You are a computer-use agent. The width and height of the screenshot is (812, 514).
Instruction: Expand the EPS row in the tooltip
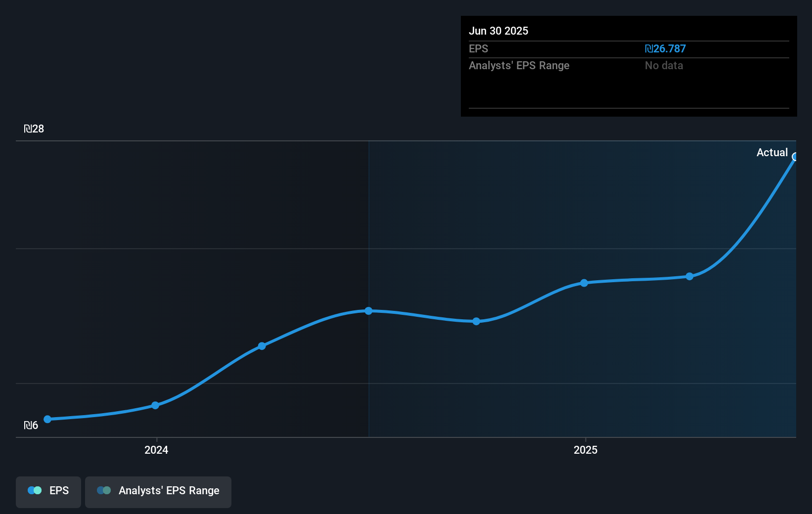479,49
